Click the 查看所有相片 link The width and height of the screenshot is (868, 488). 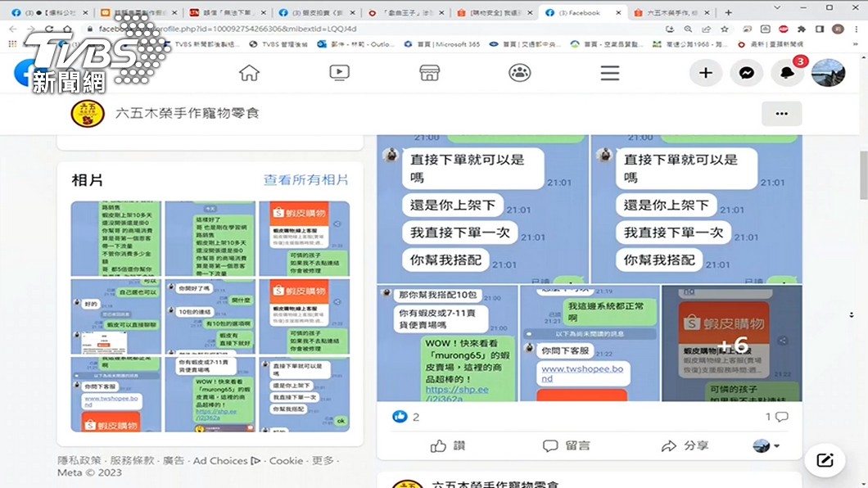tap(306, 180)
